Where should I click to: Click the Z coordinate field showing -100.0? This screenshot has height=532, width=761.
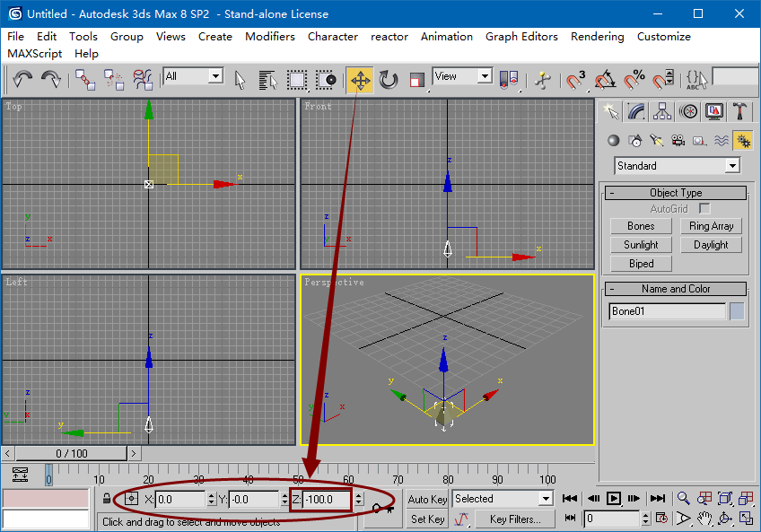pyautogui.click(x=327, y=500)
